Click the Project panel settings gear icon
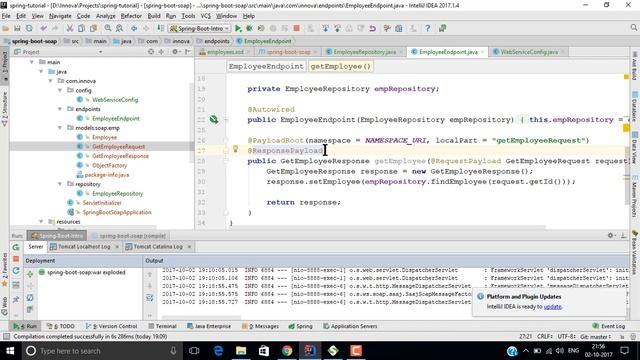This screenshot has height=360, width=640. tap(175, 52)
